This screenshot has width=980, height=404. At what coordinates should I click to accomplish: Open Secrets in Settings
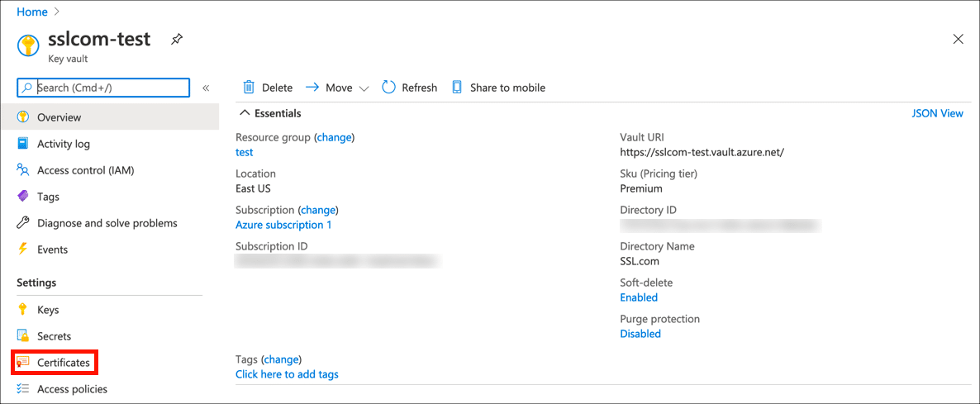click(x=54, y=336)
